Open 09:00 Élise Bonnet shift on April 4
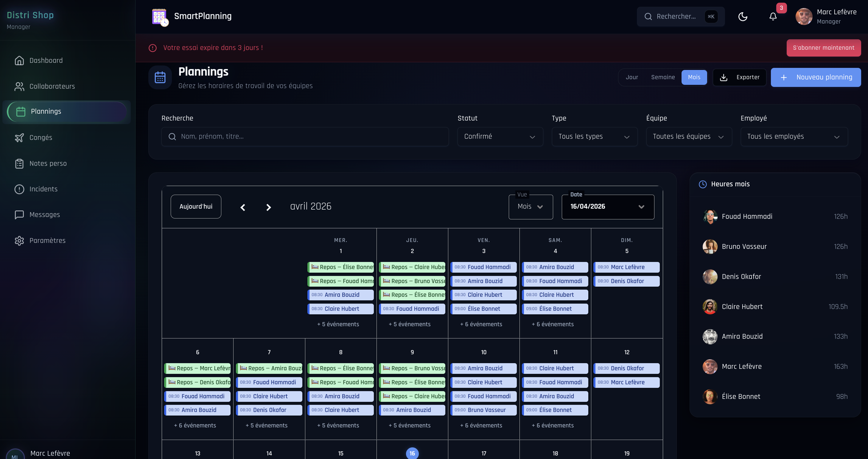Viewport: 868px width, 459px height. [555, 309]
